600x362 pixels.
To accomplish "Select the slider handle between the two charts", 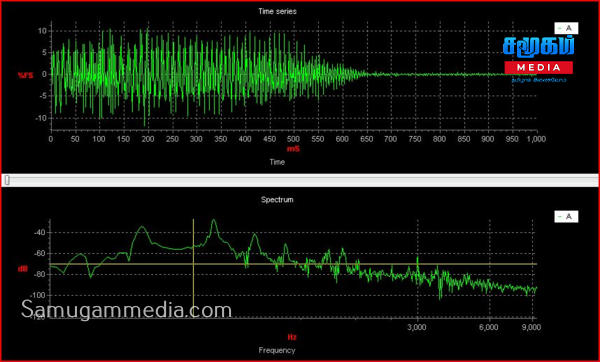I will (7, 180).
